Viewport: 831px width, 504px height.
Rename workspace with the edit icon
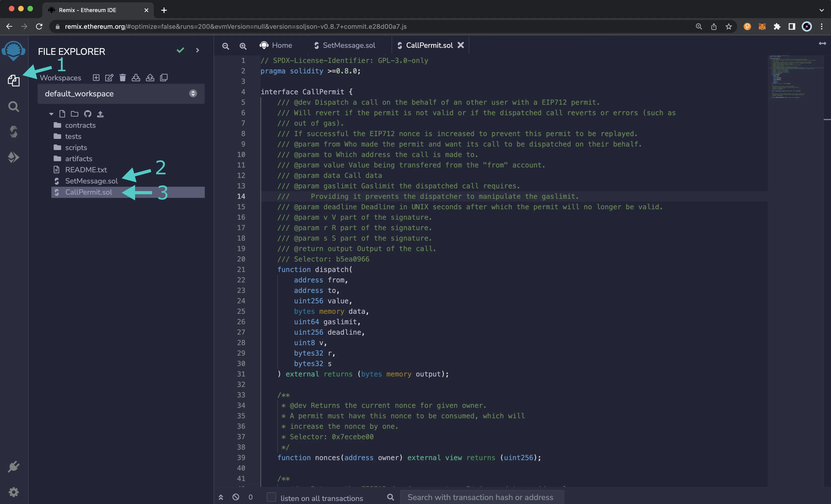[x=109, y=78]
